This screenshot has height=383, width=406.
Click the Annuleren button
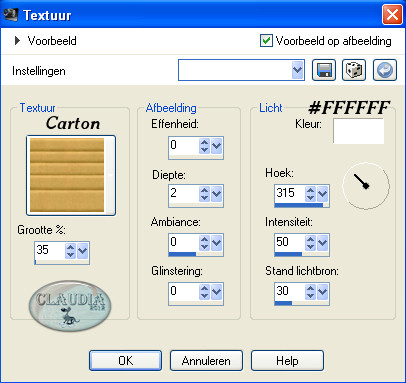(x=206, y=360)
